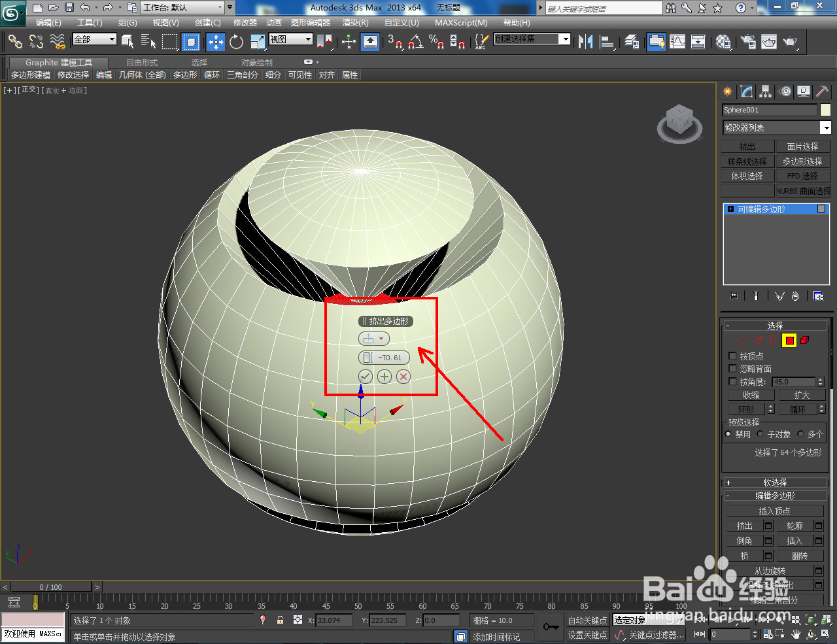Open the Material Editor icon
The width and height of the screenshot is (837, 644).
723,42
